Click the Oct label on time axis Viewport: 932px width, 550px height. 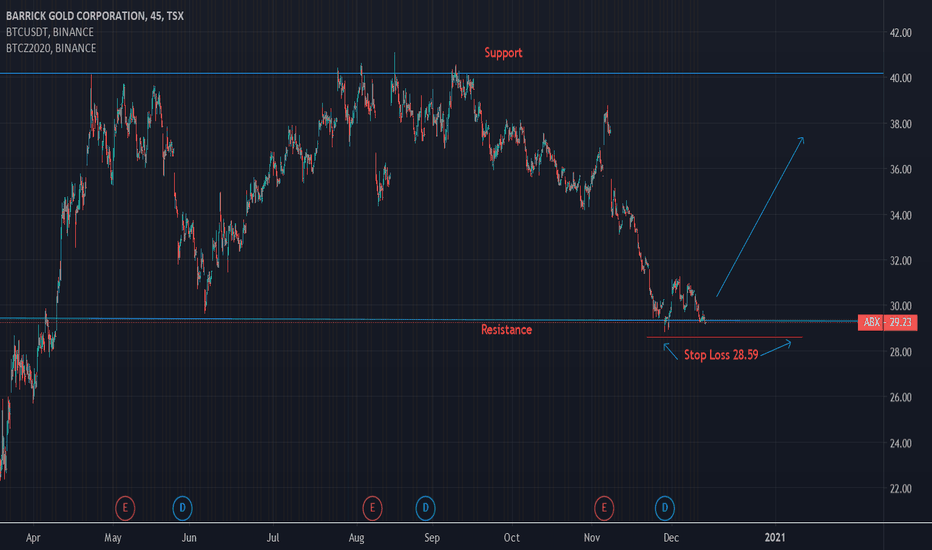coord(512,538)
